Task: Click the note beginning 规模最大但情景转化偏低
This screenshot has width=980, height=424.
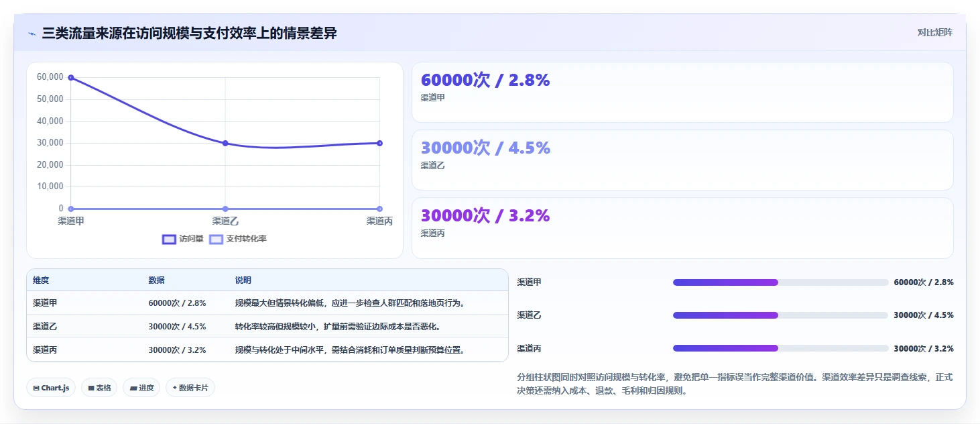Action: [350, 303]
